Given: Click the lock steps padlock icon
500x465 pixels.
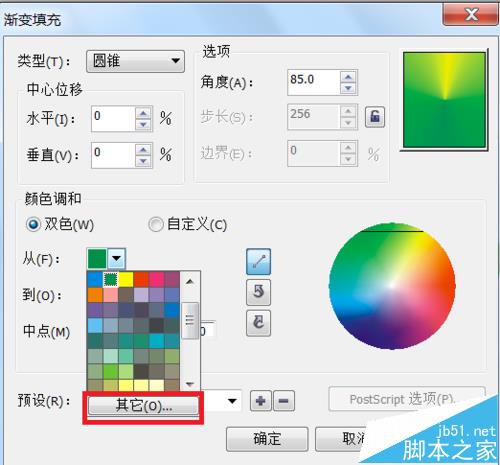Looking at the screenshot, I should [375, 117].
